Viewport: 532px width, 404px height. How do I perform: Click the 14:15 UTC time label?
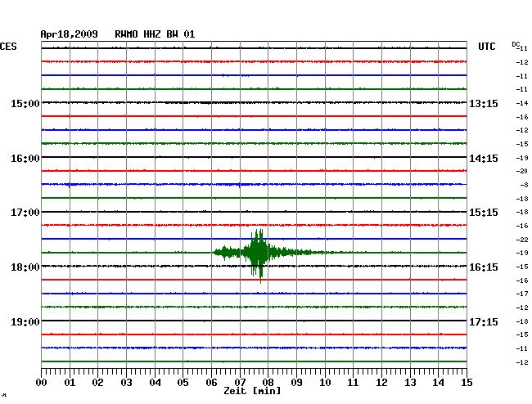484,159
